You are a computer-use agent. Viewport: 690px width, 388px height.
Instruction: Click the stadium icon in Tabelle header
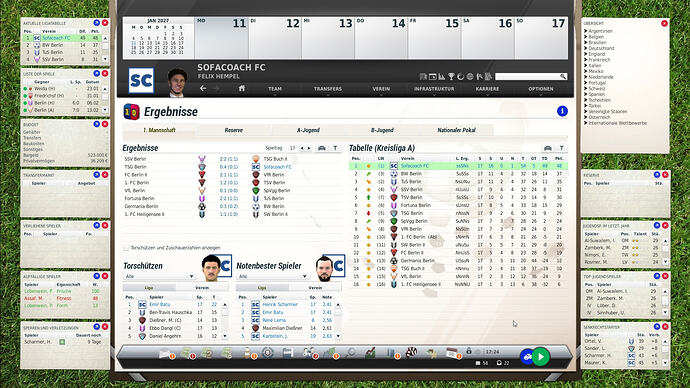(547, 148)
